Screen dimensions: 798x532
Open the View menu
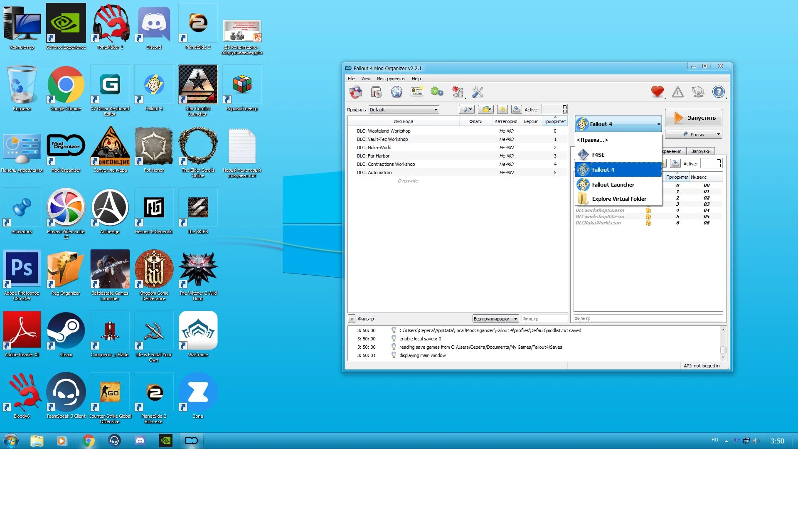tap(366, 79)
